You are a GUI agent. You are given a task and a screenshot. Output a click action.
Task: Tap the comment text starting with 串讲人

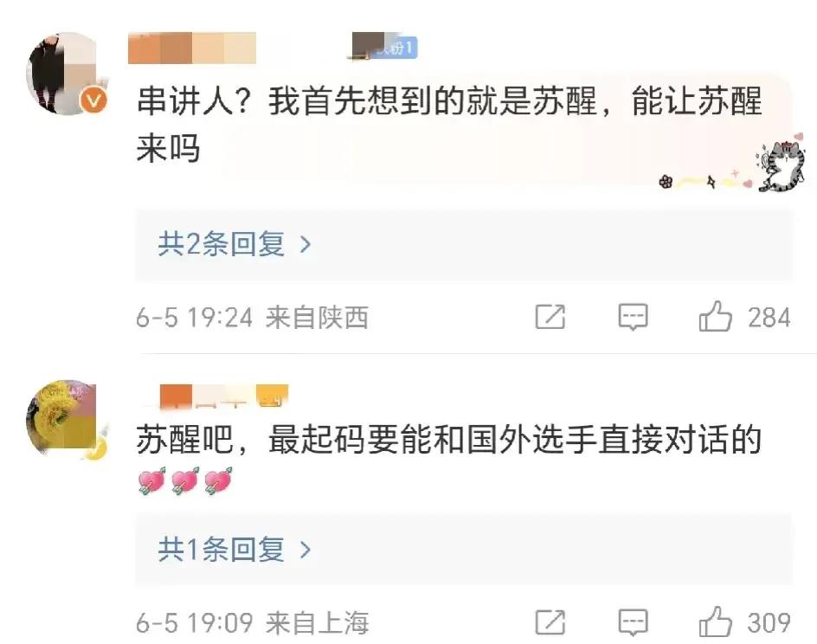(449, 125)
